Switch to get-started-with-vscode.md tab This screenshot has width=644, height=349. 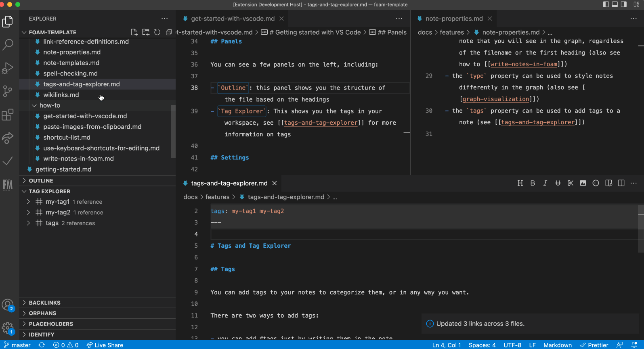(x=233, y=19)
